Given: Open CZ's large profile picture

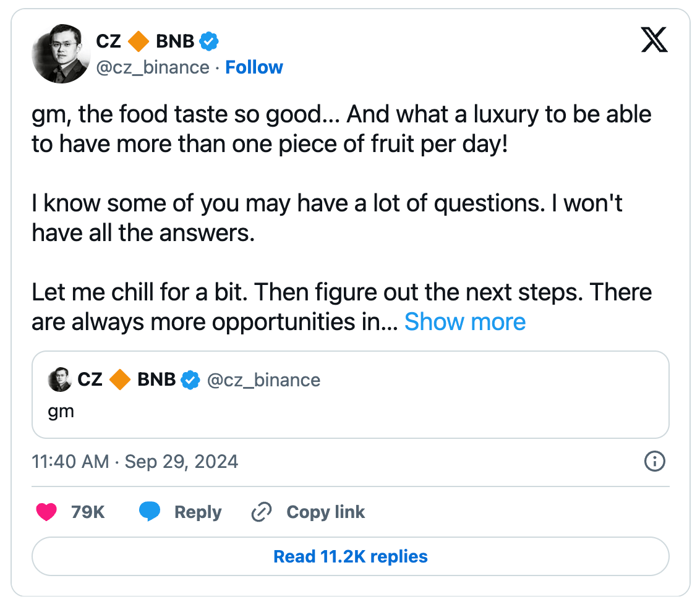Looking at the screenshot, I should click(61, 54).
